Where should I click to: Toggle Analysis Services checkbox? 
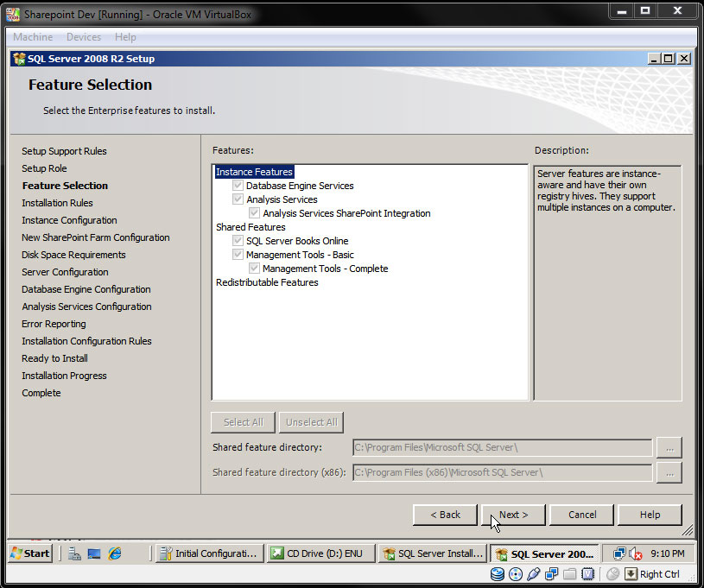click(x=238, y=199)
